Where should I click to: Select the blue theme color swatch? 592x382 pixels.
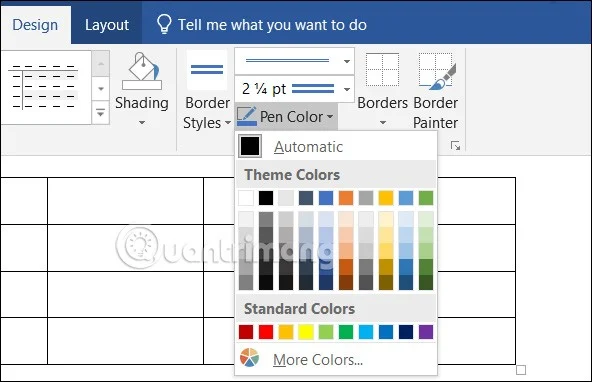[326, 198]
